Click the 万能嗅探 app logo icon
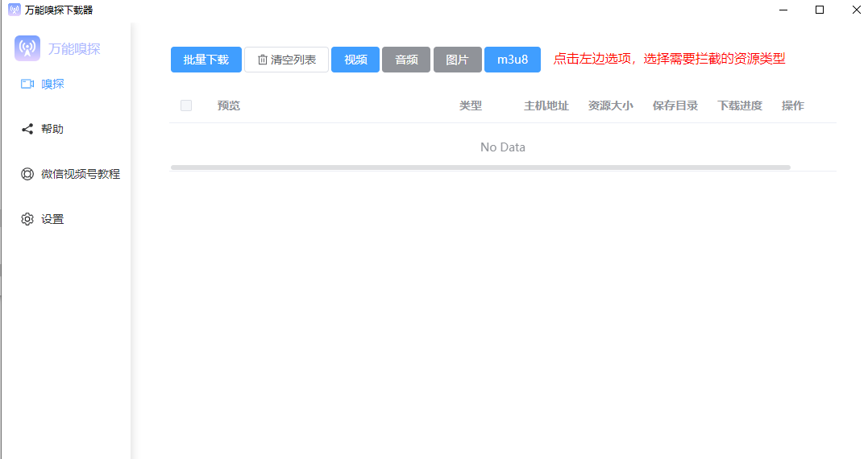This screenshot has height=459, width=868. click(27, 48)
